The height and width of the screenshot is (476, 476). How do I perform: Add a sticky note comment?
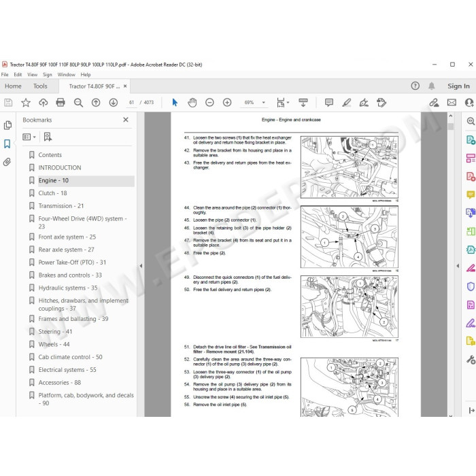point(328,103)
